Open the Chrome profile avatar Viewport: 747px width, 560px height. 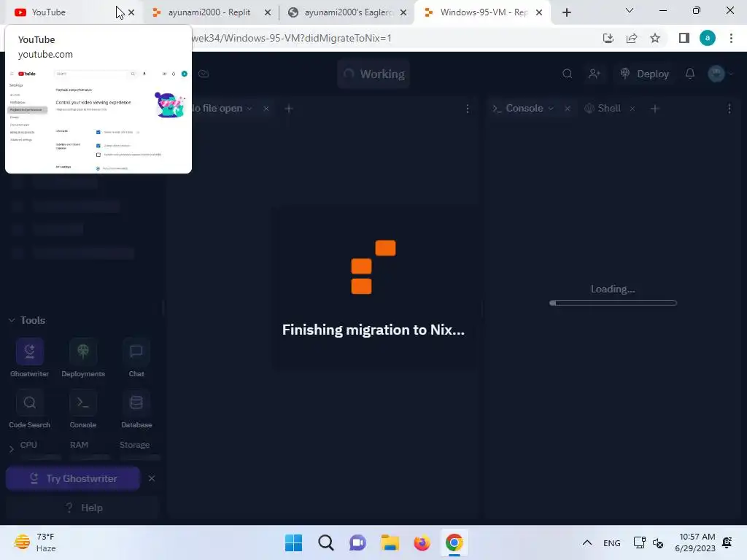click(708, 38)
